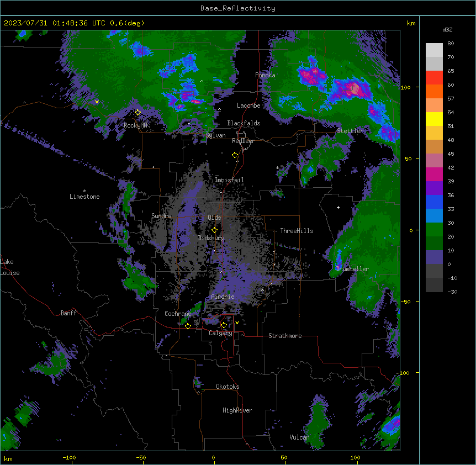Click the asterisk marker above Limestone

pos(84,191)
